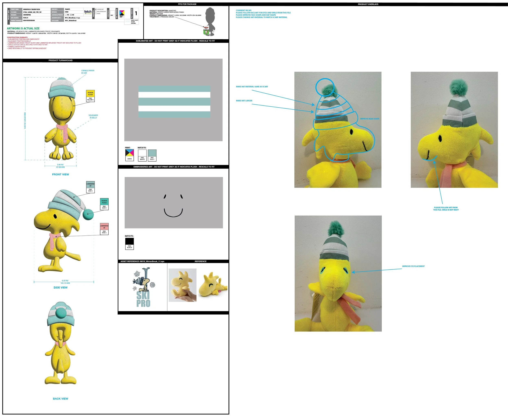Toggle the Licensed Art checkbox
Image resolution: width=508 pixels, height=420 pixels.
[x=96, y=9]
